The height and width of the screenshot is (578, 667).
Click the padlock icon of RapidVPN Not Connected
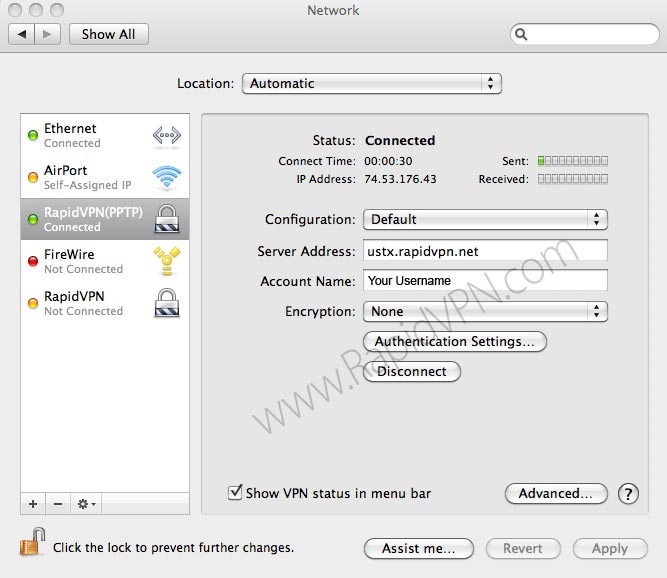[x=167, y=303]
